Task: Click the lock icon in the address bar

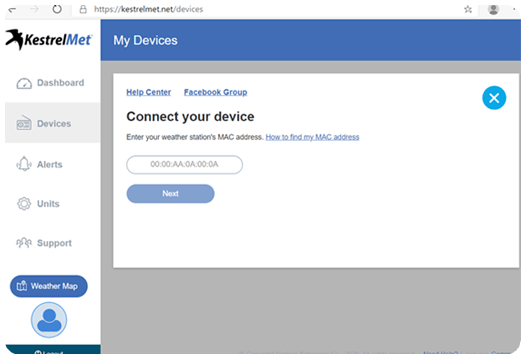Action: pyautogui.click(x=83, y=9)
